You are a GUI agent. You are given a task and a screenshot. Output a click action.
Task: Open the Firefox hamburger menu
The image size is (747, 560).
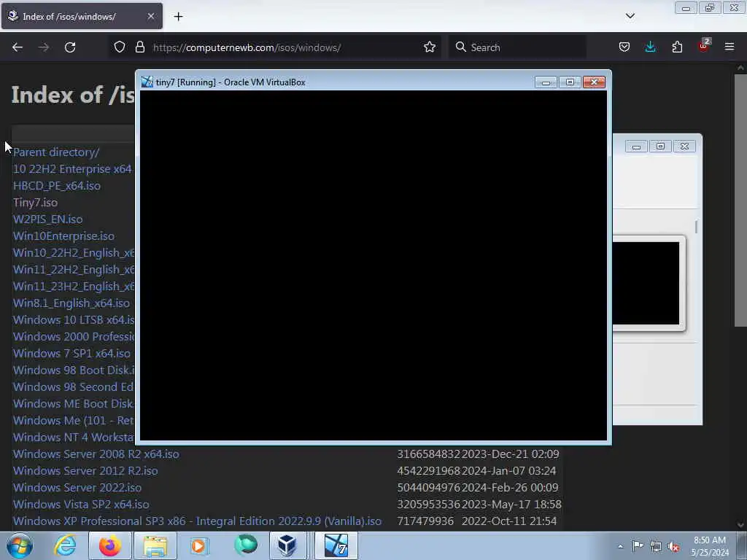click(x=729, y=47)
